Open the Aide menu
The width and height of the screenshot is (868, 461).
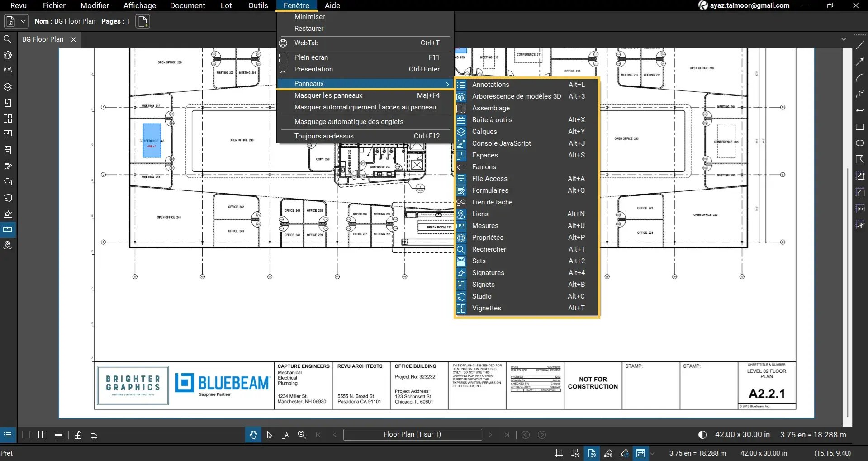point(332,5)
